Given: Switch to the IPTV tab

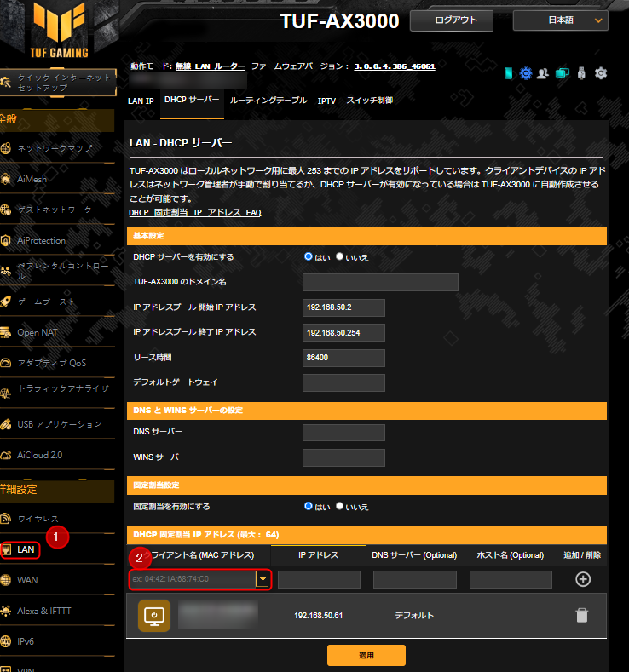Looking at the screenshot, I should (x=326, y=101).
